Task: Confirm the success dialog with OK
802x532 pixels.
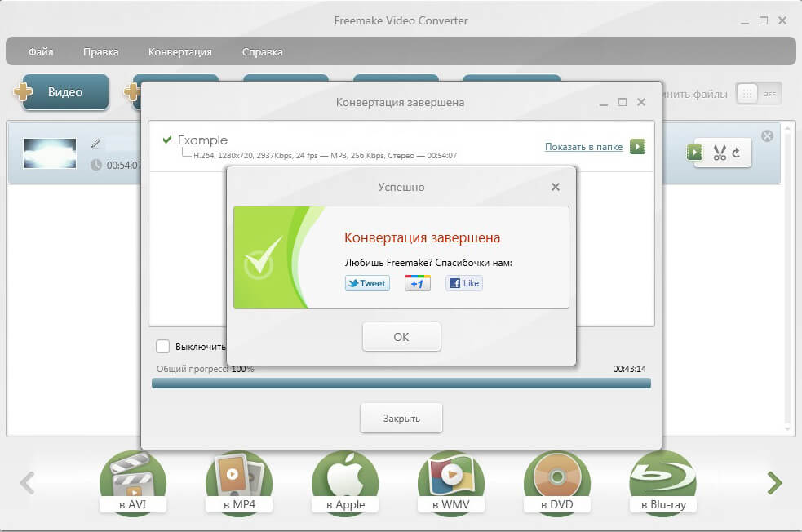Action: tap(401, 337)
